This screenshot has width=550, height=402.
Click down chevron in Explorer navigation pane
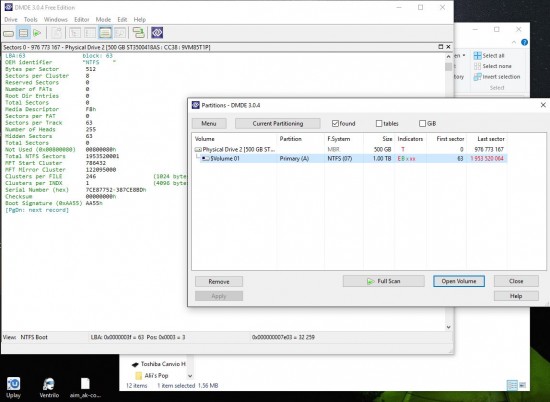point(190,376)
